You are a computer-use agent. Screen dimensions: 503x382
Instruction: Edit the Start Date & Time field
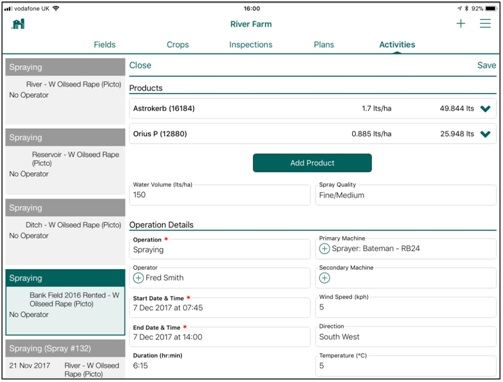click(220, 307)
